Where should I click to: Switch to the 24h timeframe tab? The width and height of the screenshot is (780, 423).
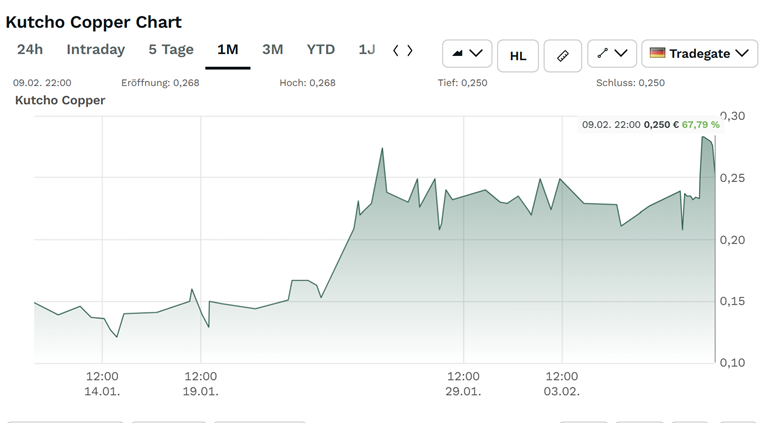[30, 49]
